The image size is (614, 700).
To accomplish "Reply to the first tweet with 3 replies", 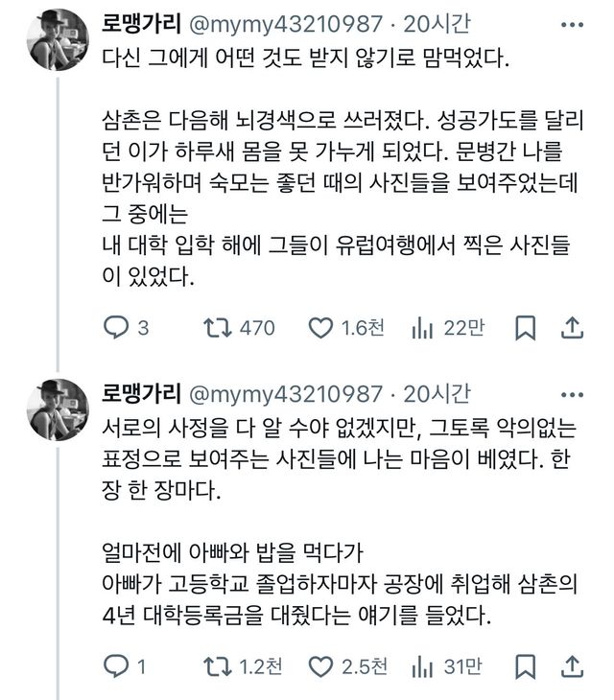I will [116, 328].
